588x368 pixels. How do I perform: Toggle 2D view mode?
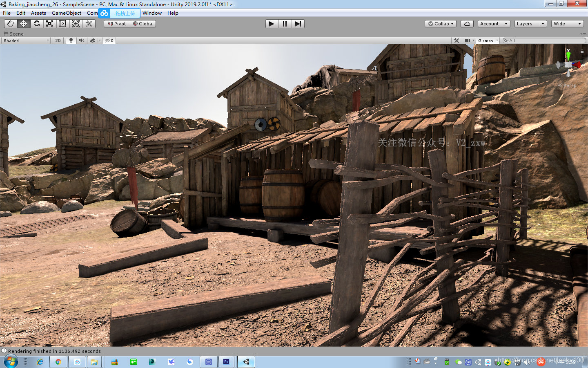click(x=58, y=40)
